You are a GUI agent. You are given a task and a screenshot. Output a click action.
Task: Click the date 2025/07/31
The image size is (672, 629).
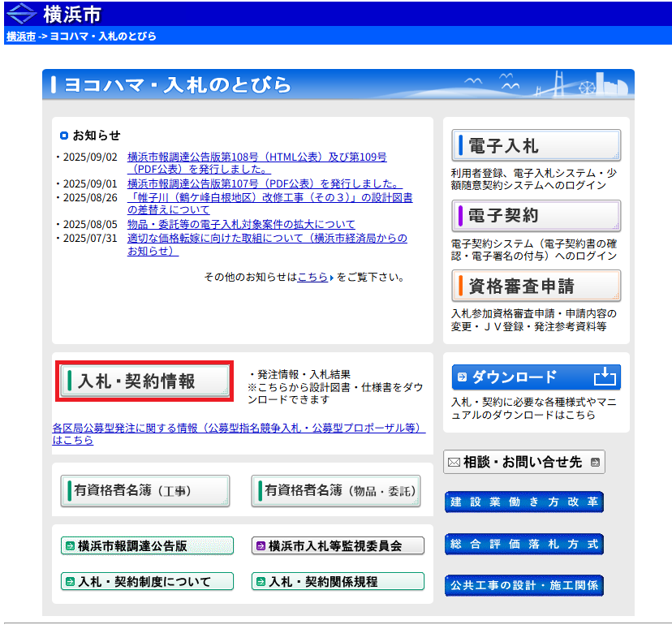click(x=90, y=239)
